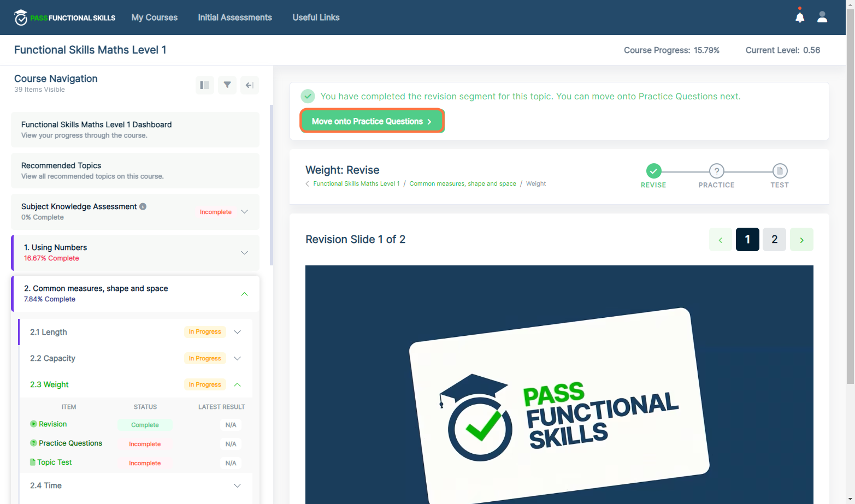Image resolution: width=855 pixels, height=504 pixels.
Task: Click Incomplete status of Topic Test
Action: (x=145, y=463)
